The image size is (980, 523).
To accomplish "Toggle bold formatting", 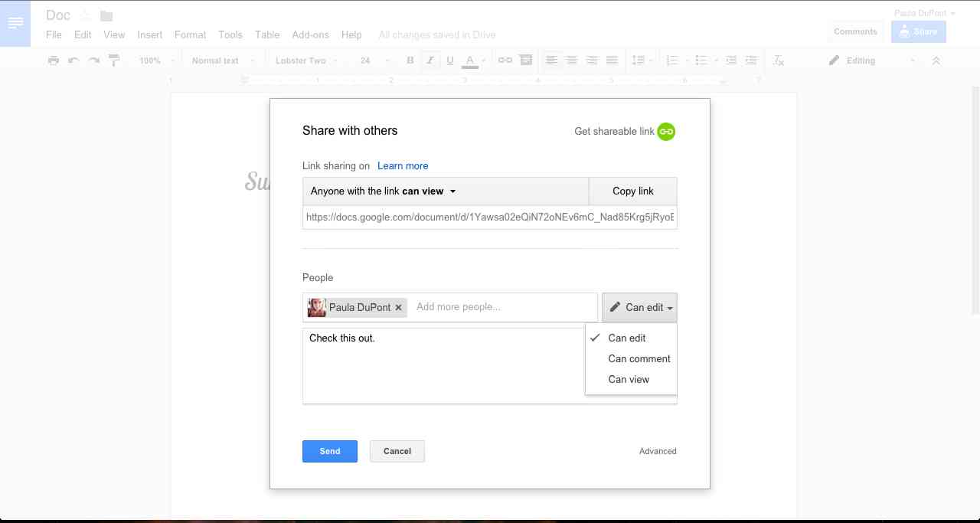I will 410,60.
